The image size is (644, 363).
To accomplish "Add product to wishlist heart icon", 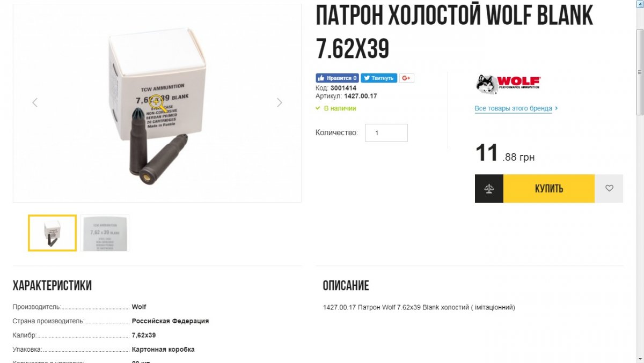I will click(609, 188).
